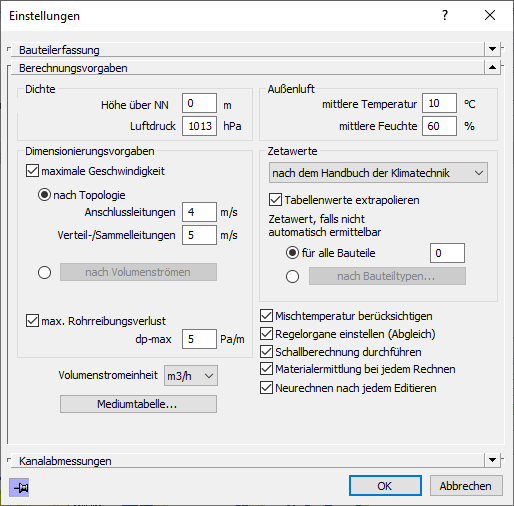Toggle Schallberechnung durchführen checkbox
514x506 pixels.
[x=266, y=351]
